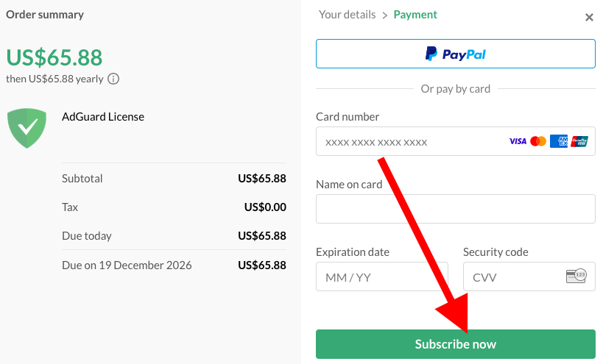This screenshot has height=364, width=603.
Task: Click the AdGuard License product name
Action: tap(103, 116)
